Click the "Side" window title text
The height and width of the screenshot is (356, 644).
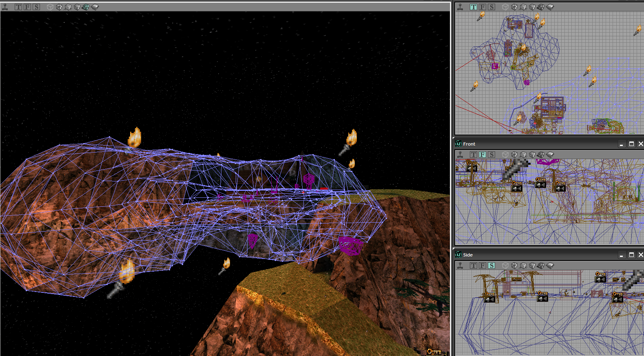coord(468,255)
